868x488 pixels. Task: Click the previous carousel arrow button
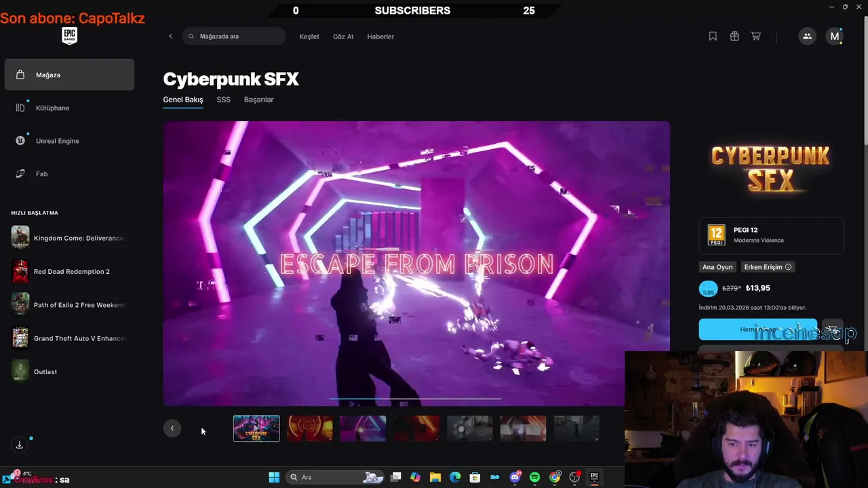[x=172, y=428]
